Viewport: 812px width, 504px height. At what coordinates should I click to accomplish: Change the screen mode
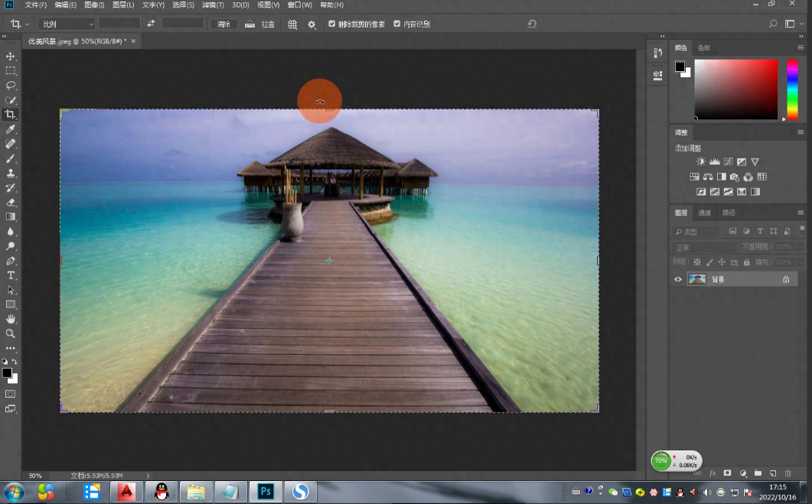(11, 409)
